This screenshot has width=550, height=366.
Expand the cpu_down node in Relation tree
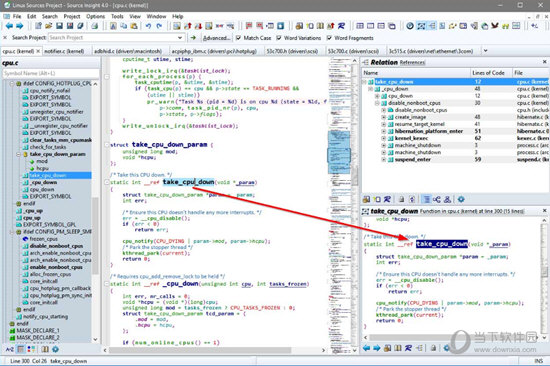click(377, 96)
